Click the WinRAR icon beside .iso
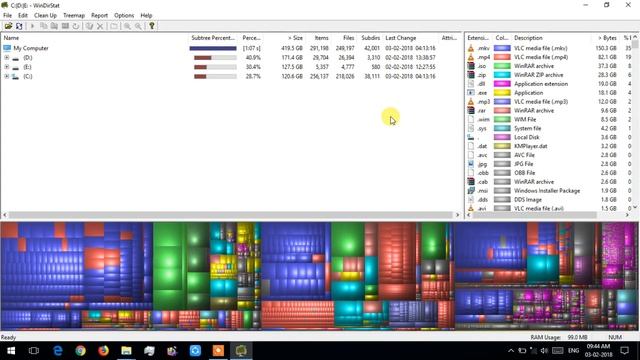Viewport: 640px width, 360px height. 471,66
